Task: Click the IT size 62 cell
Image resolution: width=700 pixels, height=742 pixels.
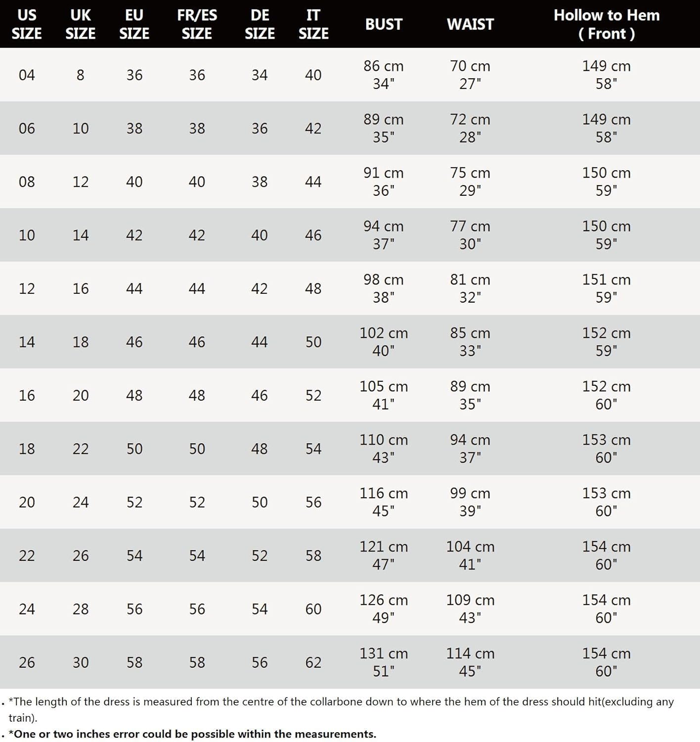Action: pos(313,662)
